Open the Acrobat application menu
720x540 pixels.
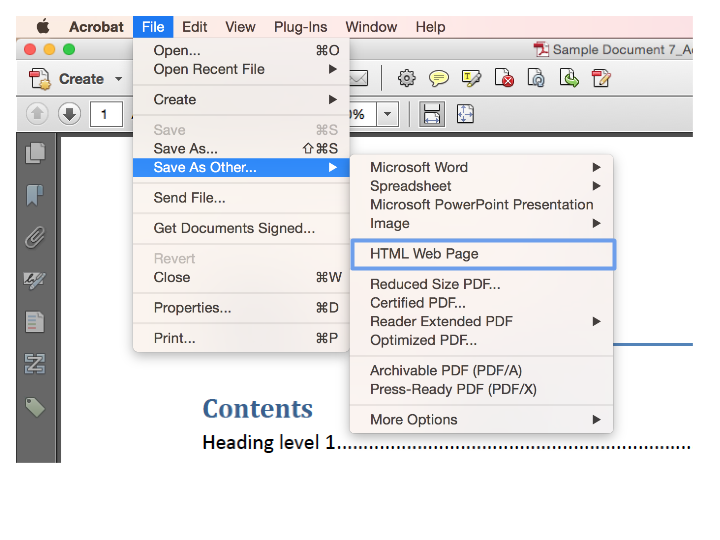click(x=96, y=27)
